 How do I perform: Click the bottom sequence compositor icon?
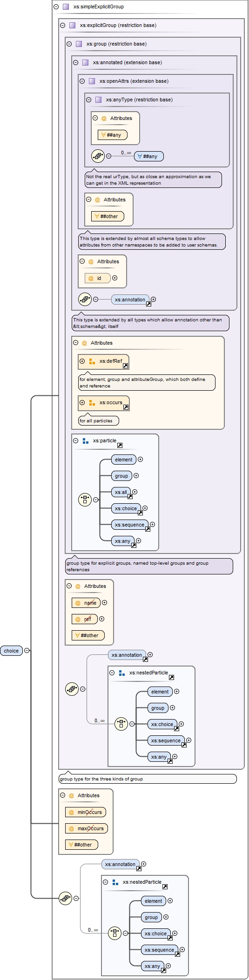point(65,899)
